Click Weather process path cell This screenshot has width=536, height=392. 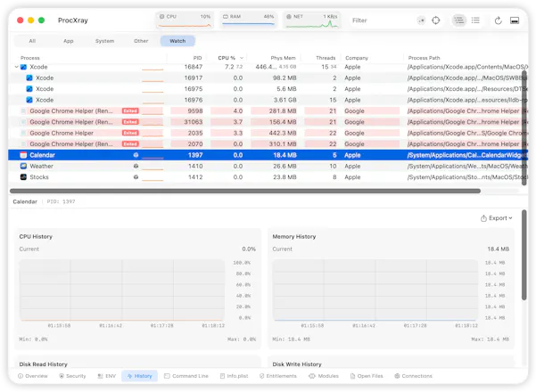(x=466, y=166)
